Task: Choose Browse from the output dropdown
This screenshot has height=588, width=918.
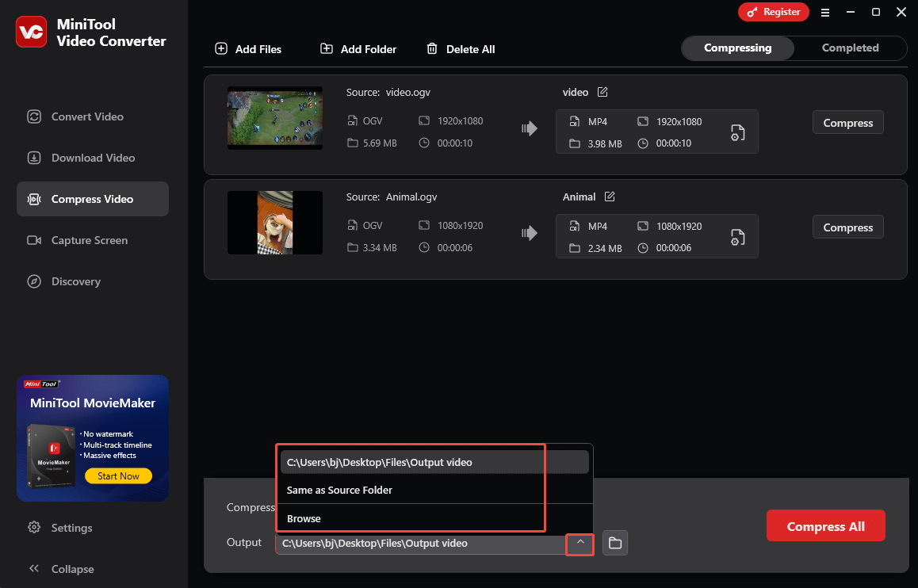Action: coord(303,518)
